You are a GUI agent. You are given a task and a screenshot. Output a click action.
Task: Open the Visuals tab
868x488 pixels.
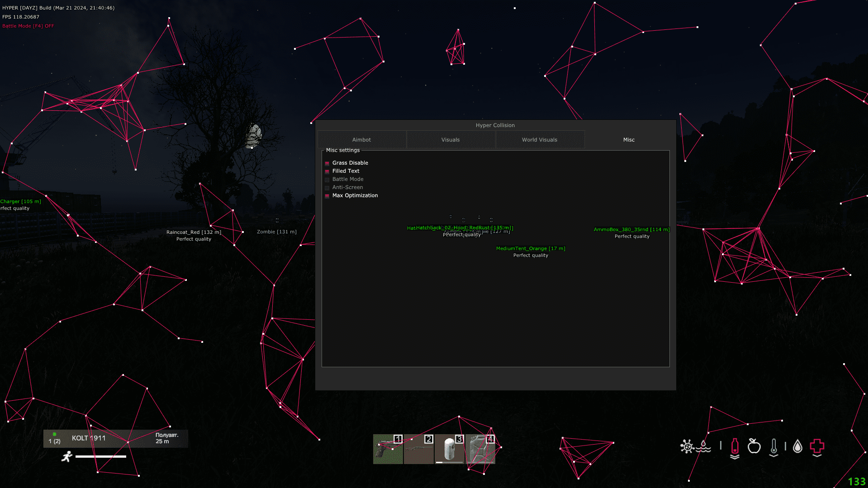[x=451, y=140]
